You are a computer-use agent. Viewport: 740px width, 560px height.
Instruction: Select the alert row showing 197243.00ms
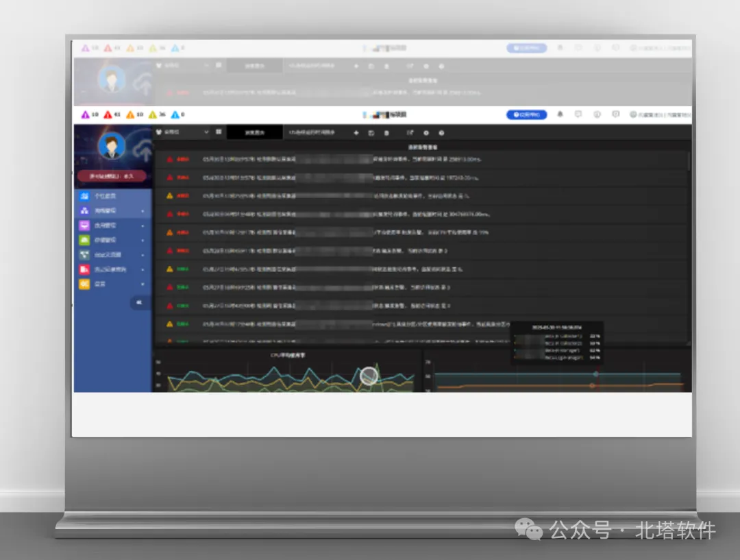pyautogui.click(x=421, y=178)
